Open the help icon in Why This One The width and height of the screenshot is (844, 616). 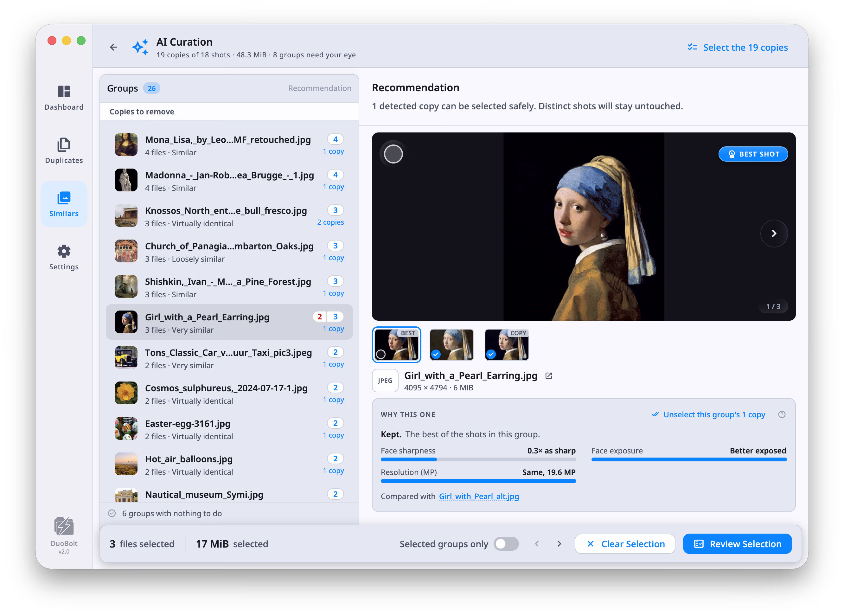(782, 415)
